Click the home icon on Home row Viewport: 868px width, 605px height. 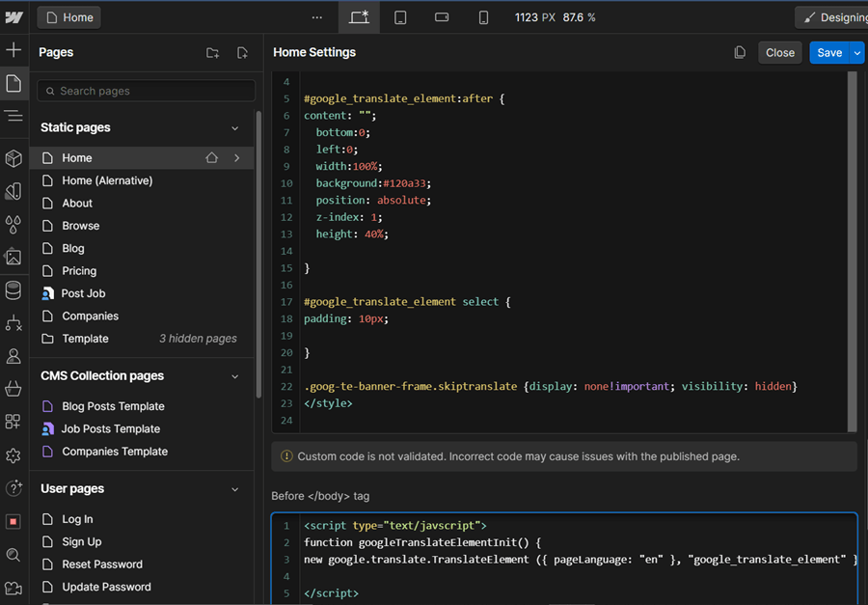click(x=211, y=158)
